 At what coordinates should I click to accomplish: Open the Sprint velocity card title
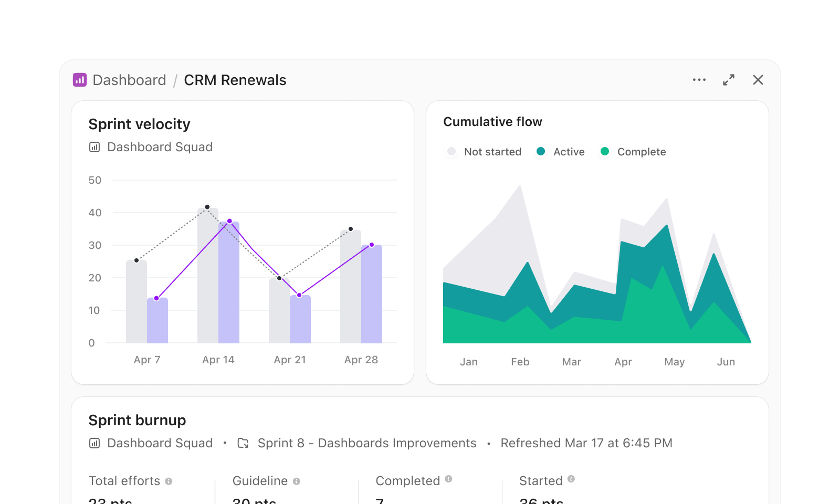[140, 124]
